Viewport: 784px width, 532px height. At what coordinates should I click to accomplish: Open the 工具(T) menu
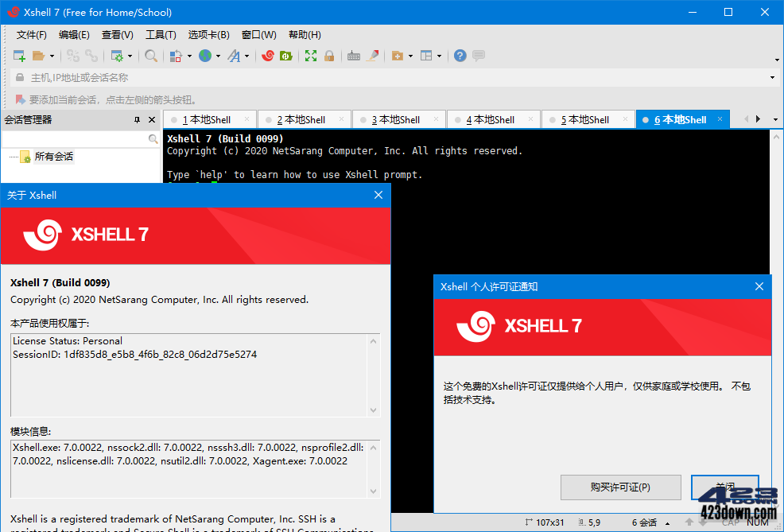(160, 34)
